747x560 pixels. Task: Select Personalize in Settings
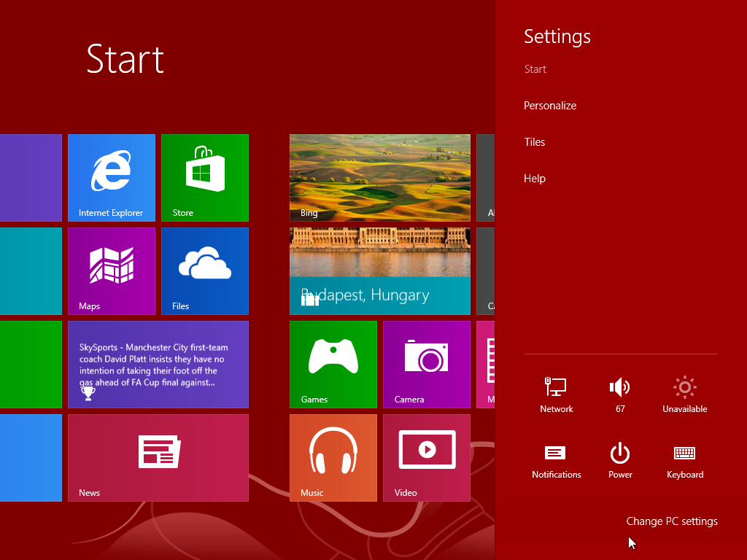point(550,106)
